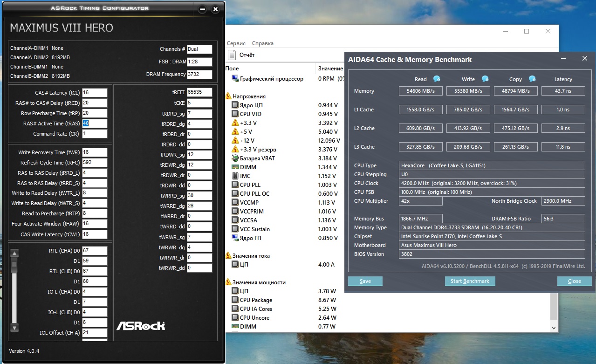The height and width of the screenshot is (364, 596).
Task: Minimize the AIDA64 main window
Action: tap(506, 31)
